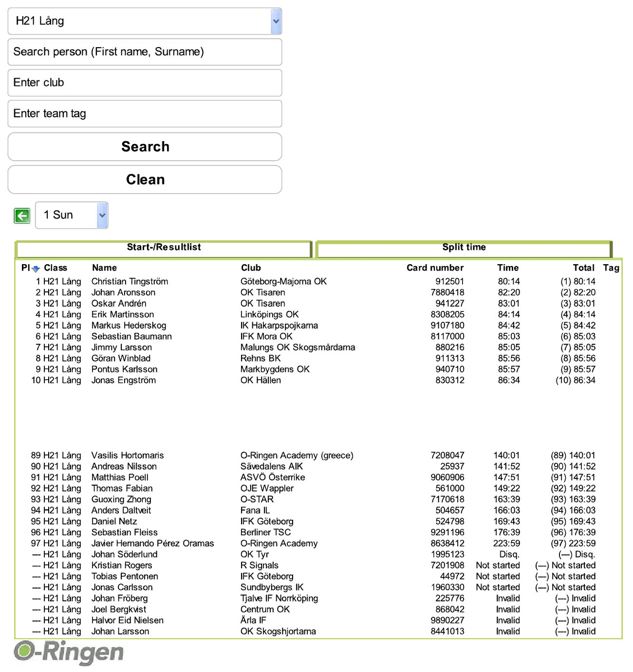Sort by the Name column header
This screenshot has width=633, height=672.
(104, 268)
